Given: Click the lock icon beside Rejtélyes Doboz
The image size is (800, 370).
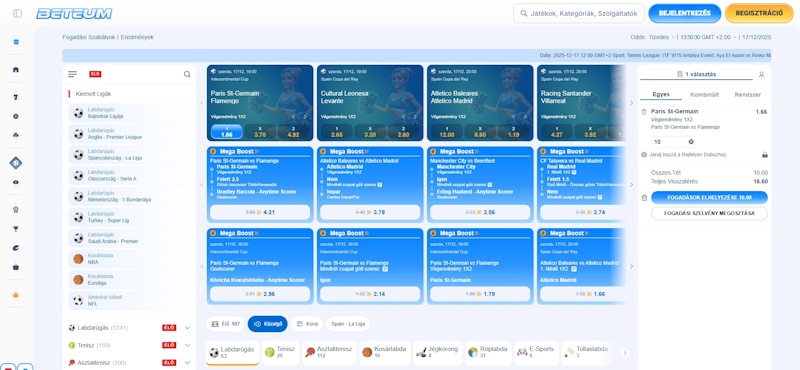Looking at the screenshot, I should 765,154.
